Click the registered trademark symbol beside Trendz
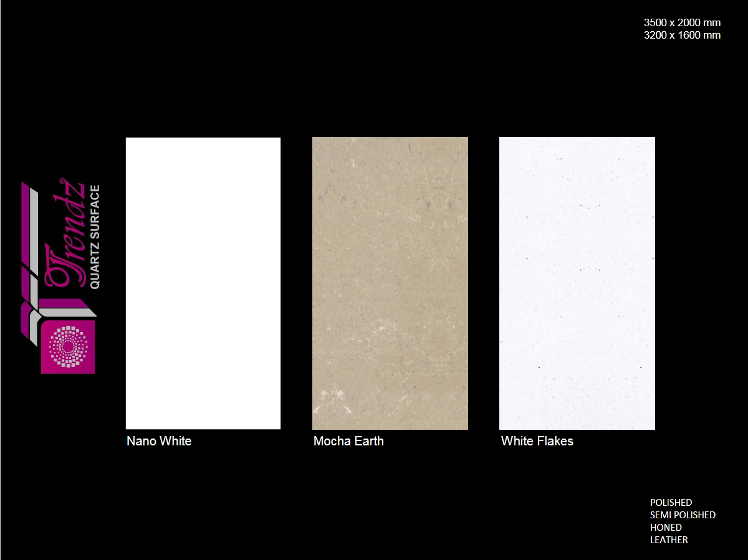 [x=62, y=181]
